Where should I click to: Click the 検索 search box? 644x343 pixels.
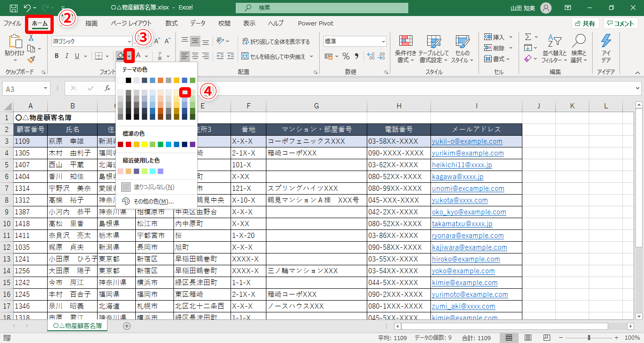[x=322, y=8]
